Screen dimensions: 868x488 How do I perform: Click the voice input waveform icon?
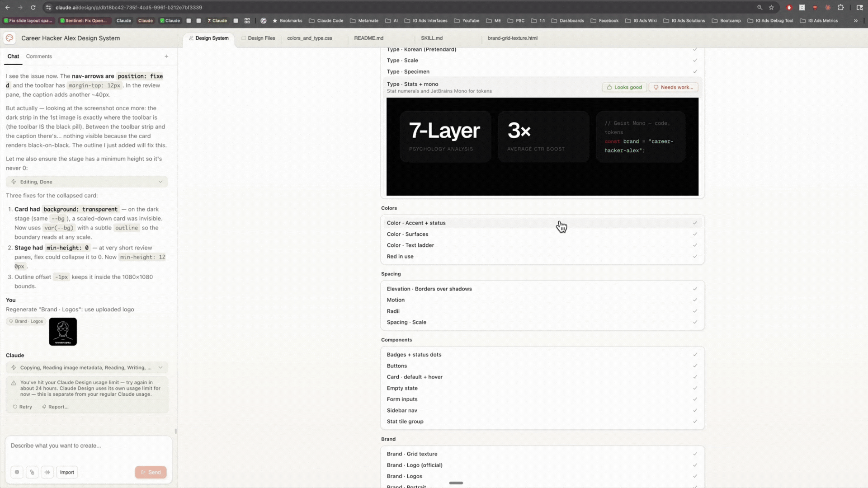pos(47,472)
